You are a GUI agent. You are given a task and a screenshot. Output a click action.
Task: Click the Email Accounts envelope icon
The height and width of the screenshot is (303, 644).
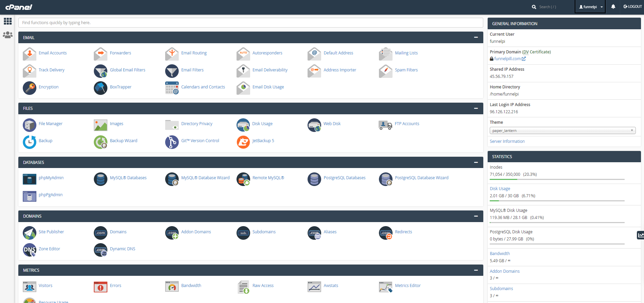click(x=30, y=54)
